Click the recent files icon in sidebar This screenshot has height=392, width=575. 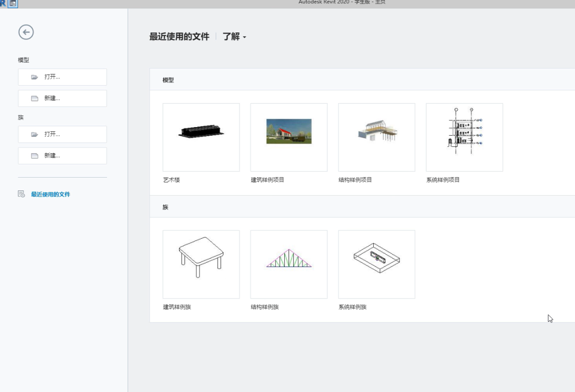tap(21, 194)
